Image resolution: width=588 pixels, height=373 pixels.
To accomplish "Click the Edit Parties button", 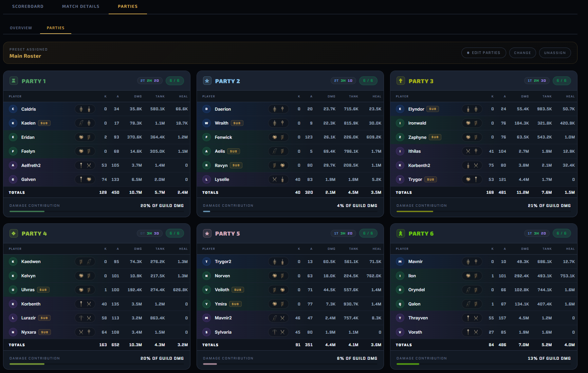I will tap(484, 53).
